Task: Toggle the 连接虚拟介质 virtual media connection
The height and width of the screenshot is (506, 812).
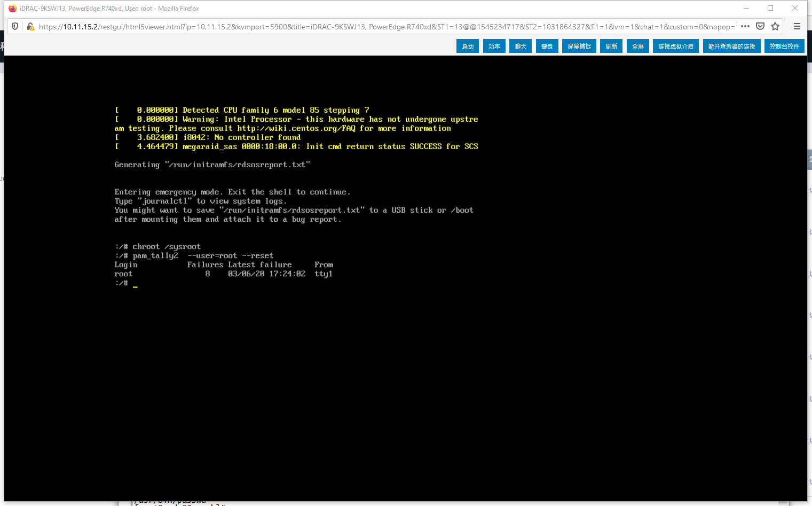Action: tap(675, 46)
